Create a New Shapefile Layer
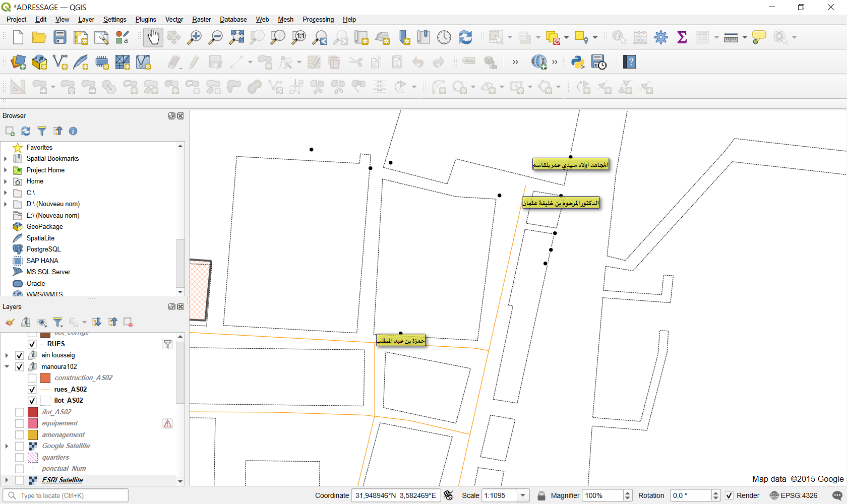This screenshot has width=847, height=504. [60, 62]
